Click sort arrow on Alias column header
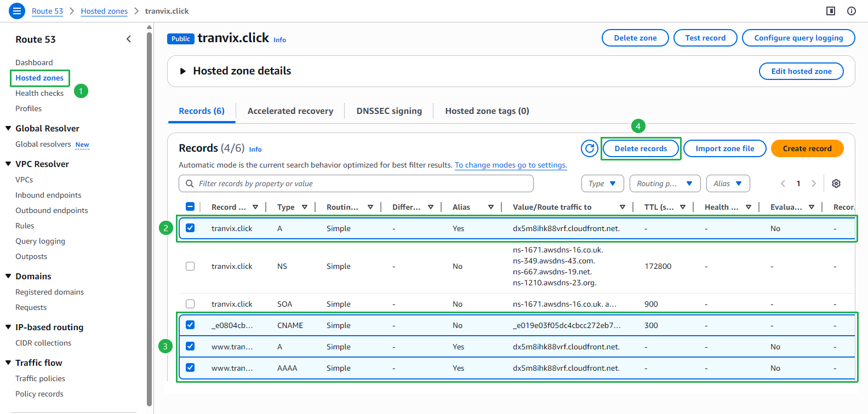 491,207
